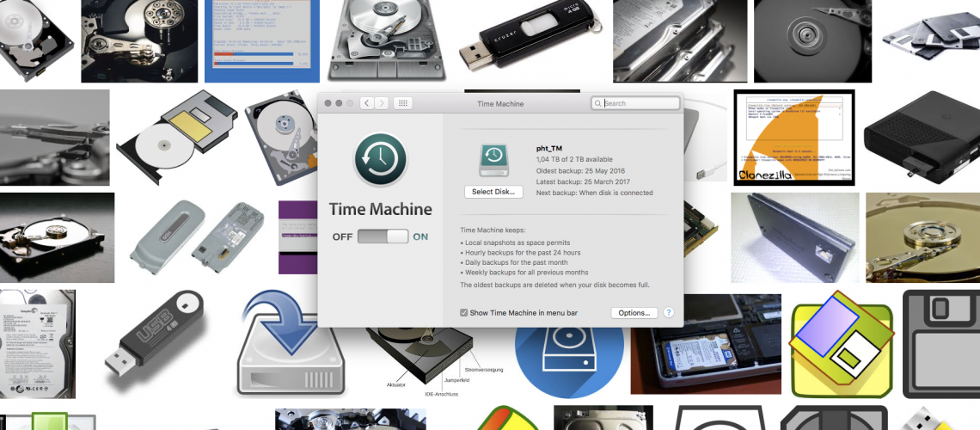Open the Clonezilla image thumbnail
The height and width of the screenshot is (430, 980).
(793, 138)
